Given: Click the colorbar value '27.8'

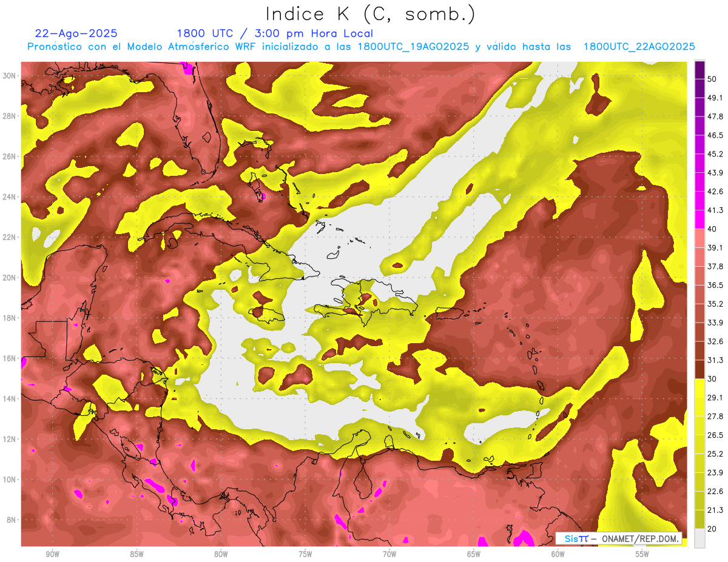Looking at the screenshot, I should (x=715, y=416).
